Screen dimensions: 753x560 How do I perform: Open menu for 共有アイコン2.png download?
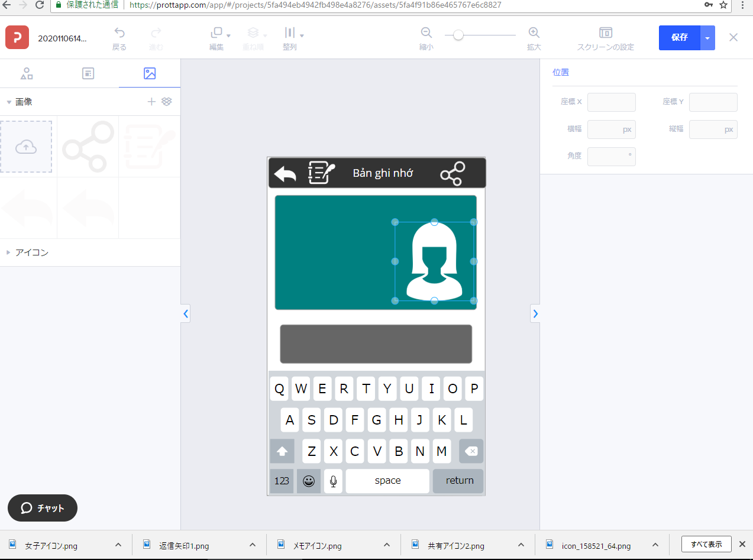pyautogui.click(x=521, y=545)
